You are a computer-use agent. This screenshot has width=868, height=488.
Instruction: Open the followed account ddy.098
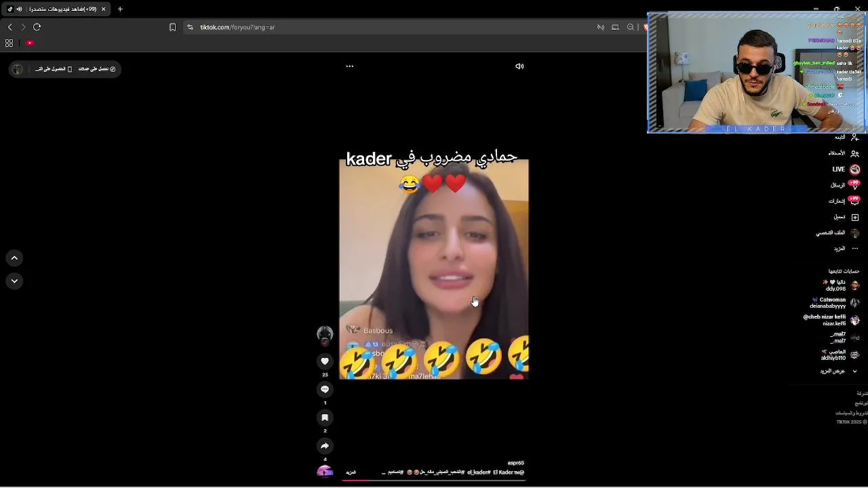(x=841, y=285)
